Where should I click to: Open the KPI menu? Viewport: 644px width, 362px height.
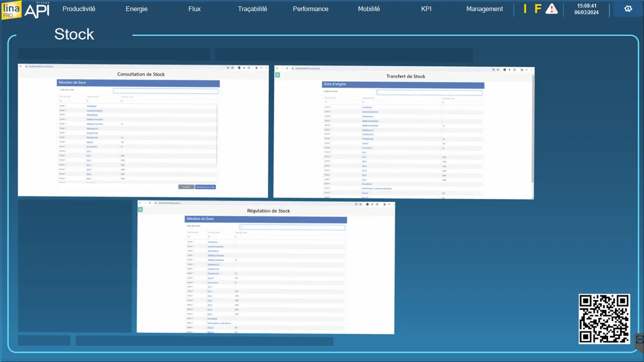(x=426, y=9)
